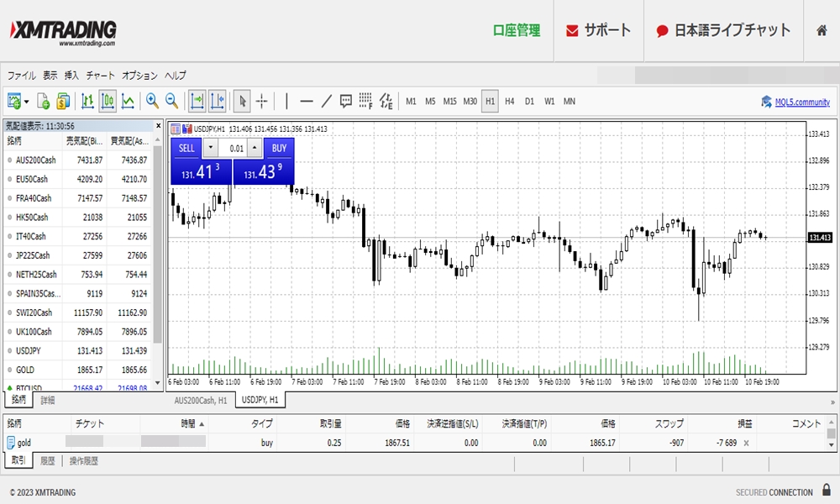840x504 pixels.
Task: Zoom in on the chart
Action: pos(152,102)
